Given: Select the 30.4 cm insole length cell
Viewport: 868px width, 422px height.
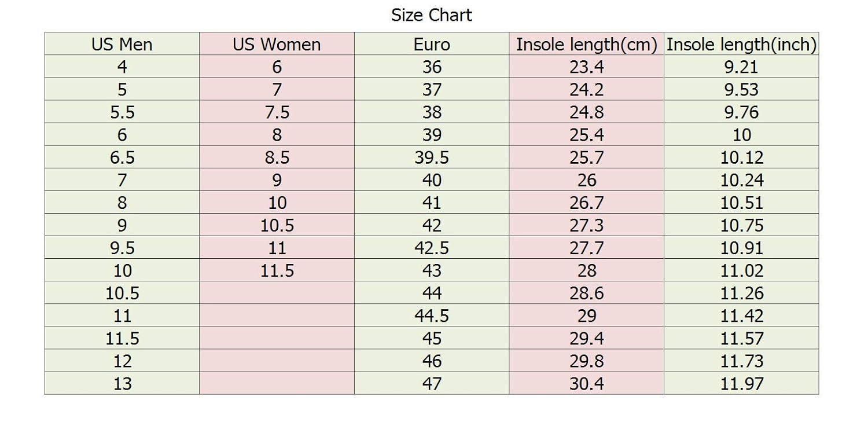Looking at the screenshot, I should 586,383.
